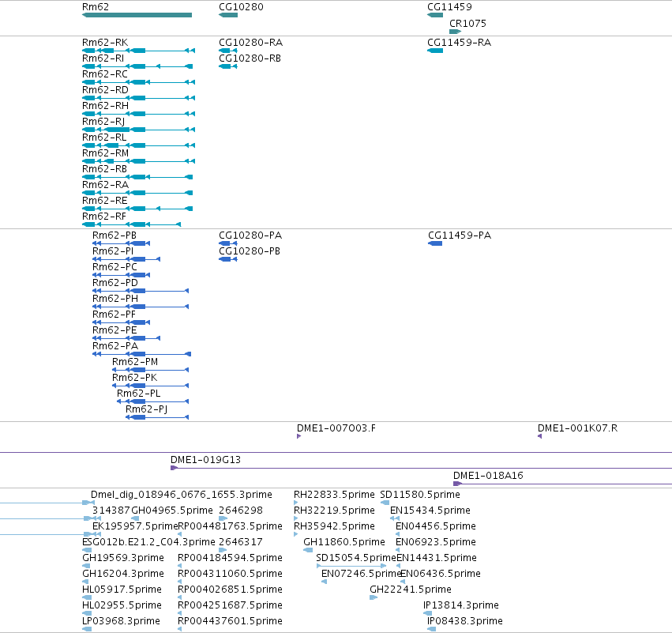Image resolution: width=672 pixels, height=633 pixels.
Task: Click the Rm62-RM transcript label
Action: (105, 153)
